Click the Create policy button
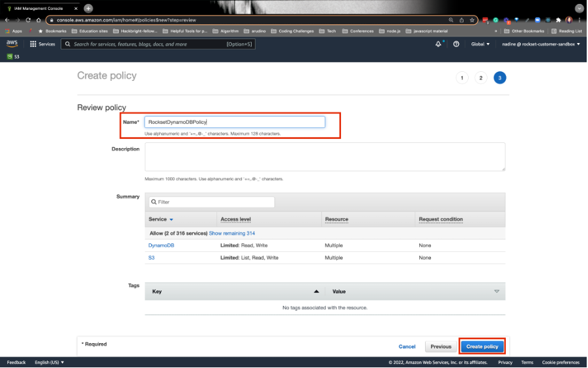This screenshot has width=588, height=368. coord(482,346)
